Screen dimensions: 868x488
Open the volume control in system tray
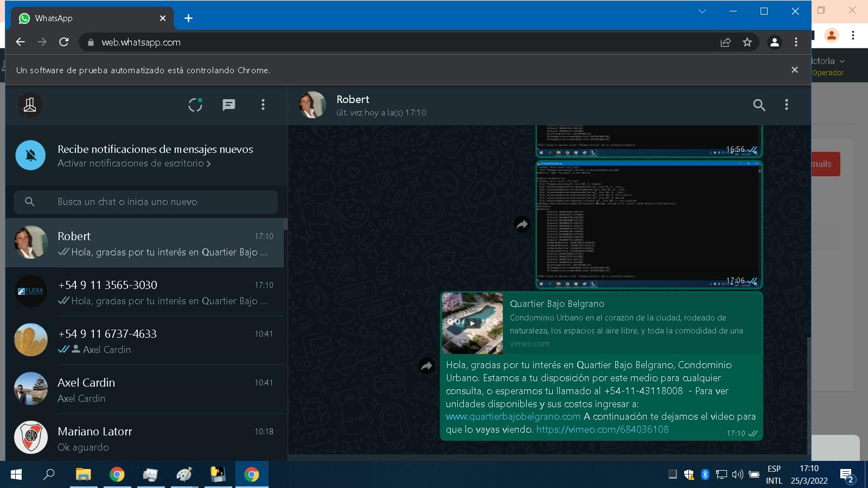737,474
